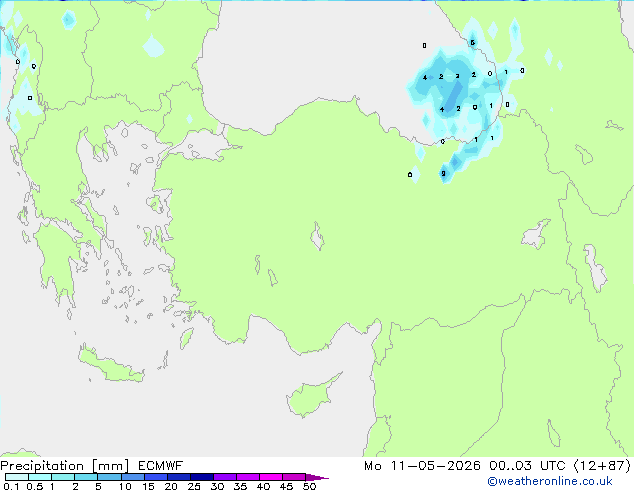Select the 40–45 mm magenta legend swatch
Screen dimensions: 634x490
(271, 477)
